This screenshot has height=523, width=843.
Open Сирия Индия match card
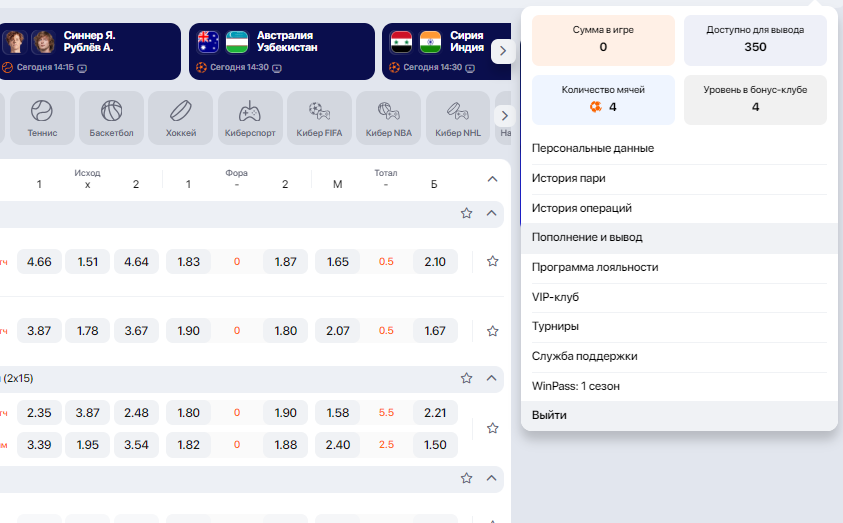tap(446, 51)
